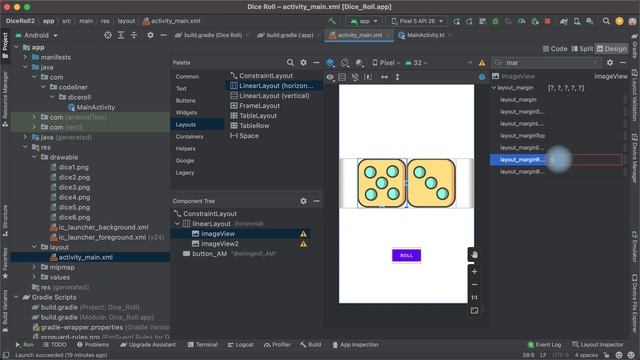Click the Search Everywhere magnifier icon
Viewport: 640px width, 360px height.
coord(606,21)
